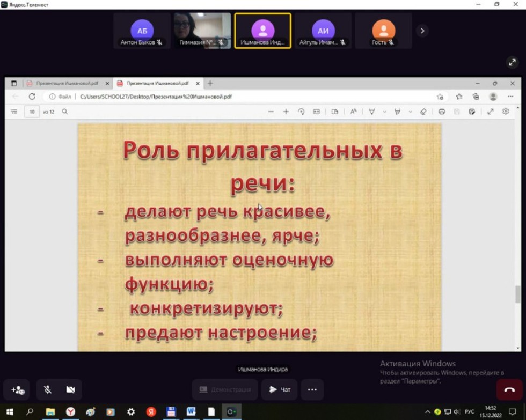Open the invite participants panel
Image resolution: width=526 pixels, height=420 pixels.
[17, 390]
